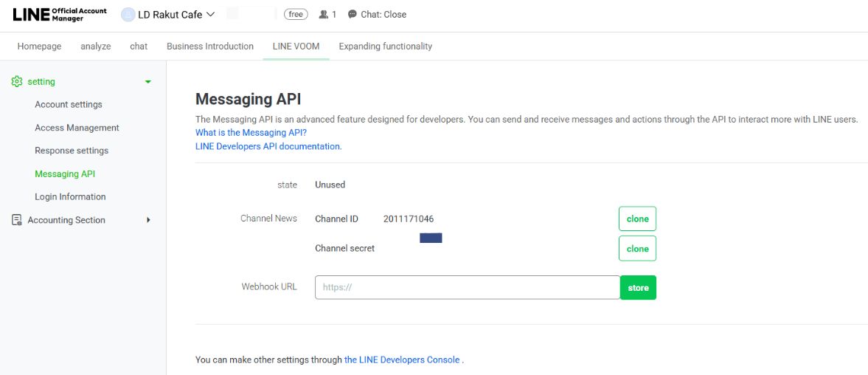Clone the Channel ID value
The width and height of the screenshot is (868, 375).
pos(637,219)
